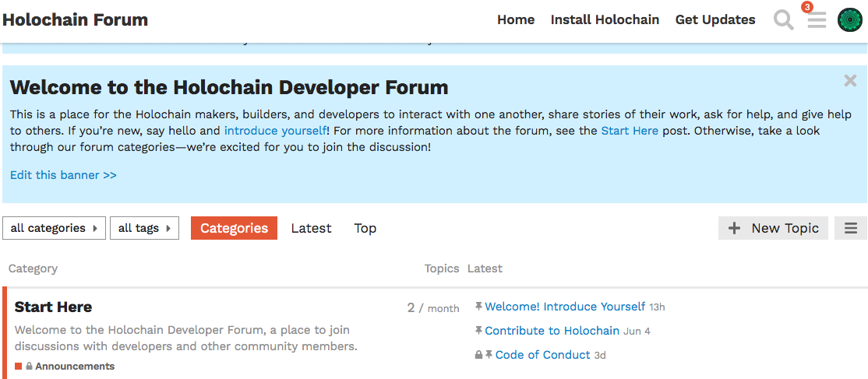The width and height of the screenshot is (868, 379).
Task: Open 'Welcome! Introduce Yourself' topic
Action: click(565, 307)
